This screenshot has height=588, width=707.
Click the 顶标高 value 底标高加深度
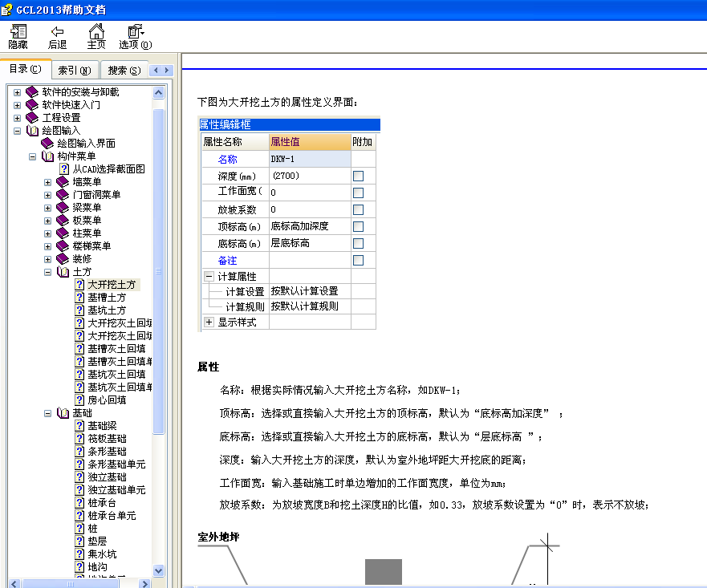point(310,227)
